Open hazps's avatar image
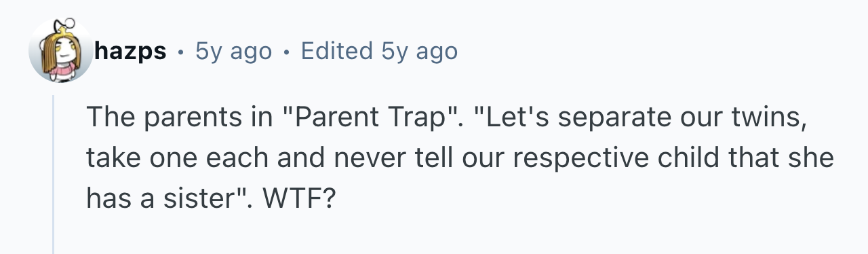This screenshot has height=254, width=868. point(60,50)
